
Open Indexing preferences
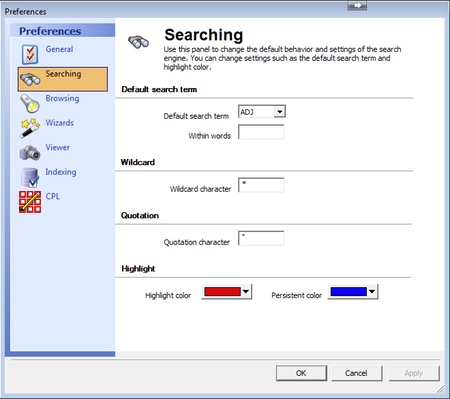tap(61, 172)
